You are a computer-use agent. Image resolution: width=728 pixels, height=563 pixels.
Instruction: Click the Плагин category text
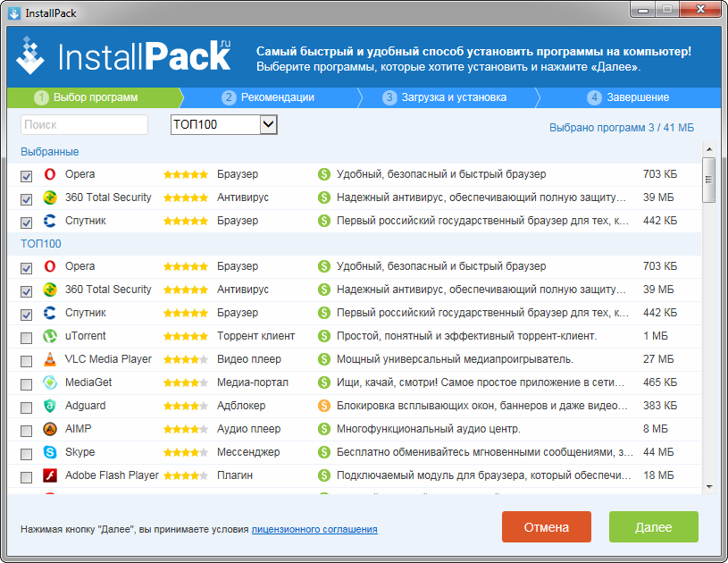coord(235,475)
